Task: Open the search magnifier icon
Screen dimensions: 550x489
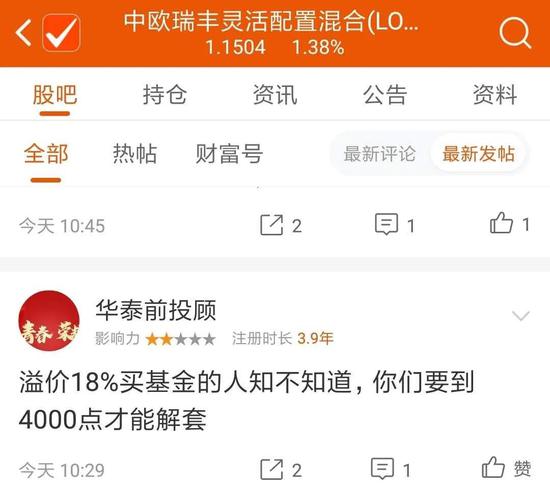Action: (515, 33)
